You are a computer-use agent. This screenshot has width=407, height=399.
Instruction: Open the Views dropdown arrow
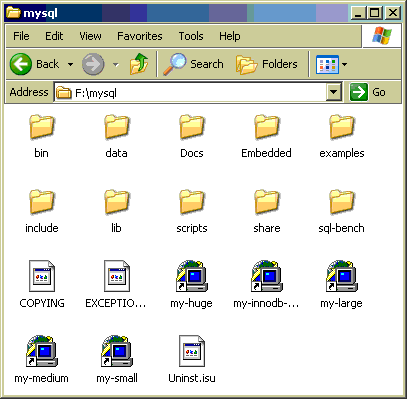tap(345, 64)
